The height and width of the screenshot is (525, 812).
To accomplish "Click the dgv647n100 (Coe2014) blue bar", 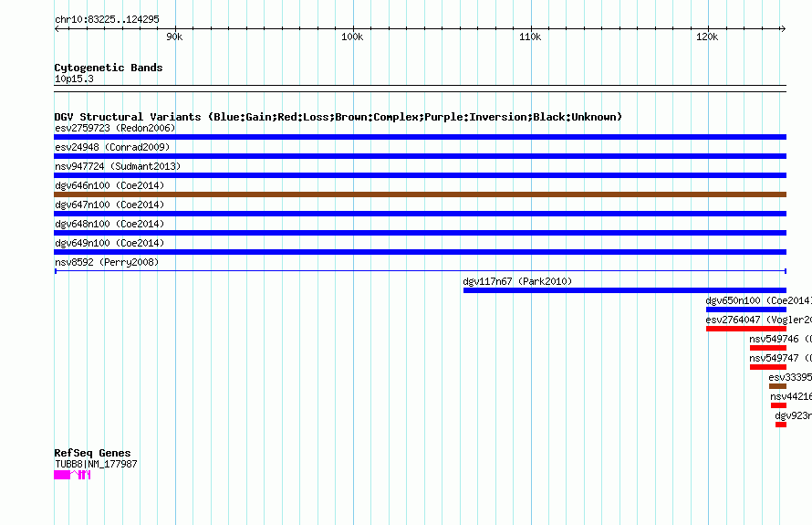I will coord(420,214).
